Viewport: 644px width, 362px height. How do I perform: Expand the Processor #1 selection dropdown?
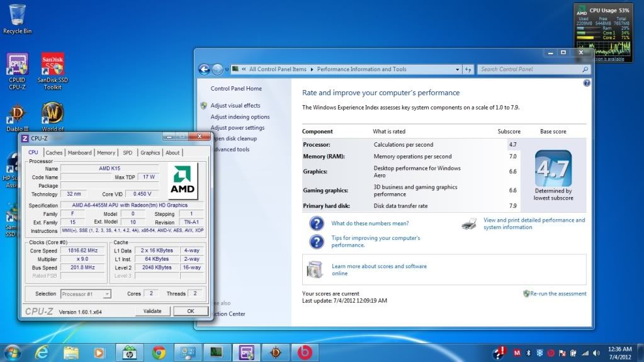click(x=107, y=294)
